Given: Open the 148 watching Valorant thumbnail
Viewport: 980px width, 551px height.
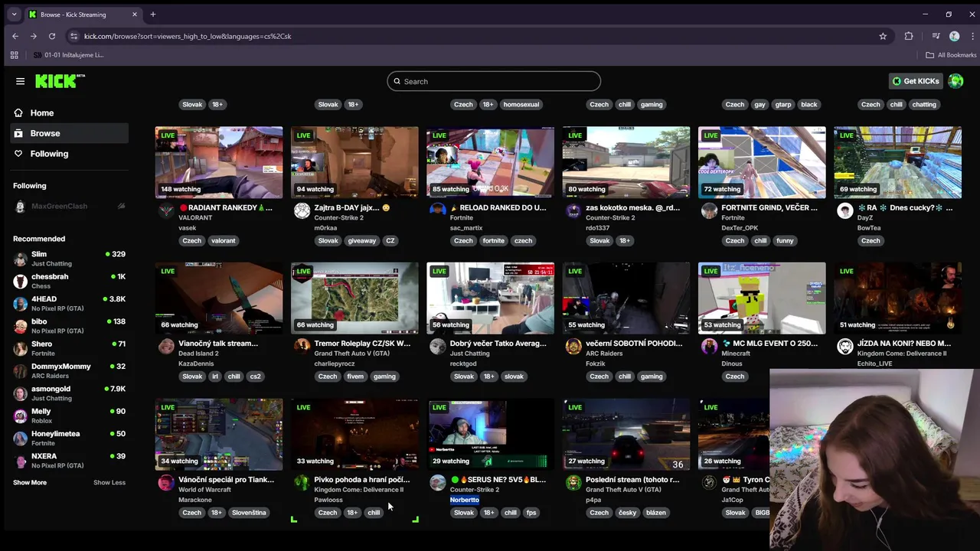Looking at the screenshot, I should click(x=219, y=162).
